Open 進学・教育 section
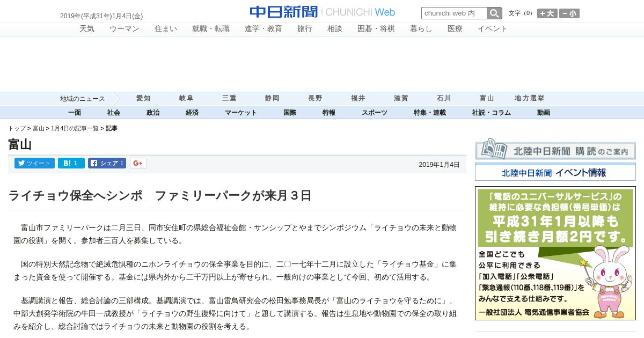This screenshot has height=338, width=644. coord(264,29)
